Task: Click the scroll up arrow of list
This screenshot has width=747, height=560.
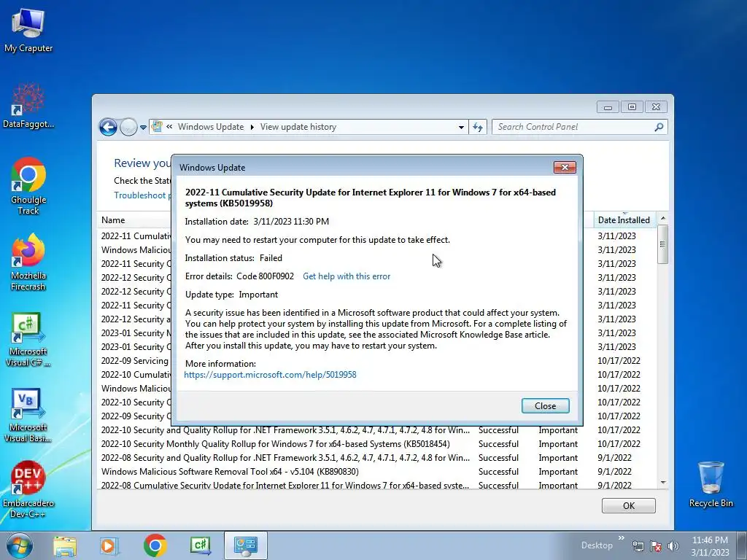Action: (x=662, y=218)
